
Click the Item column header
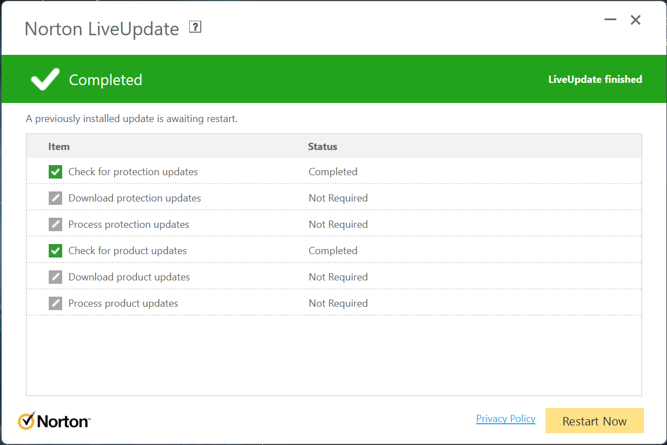click(x=59, y=147)
